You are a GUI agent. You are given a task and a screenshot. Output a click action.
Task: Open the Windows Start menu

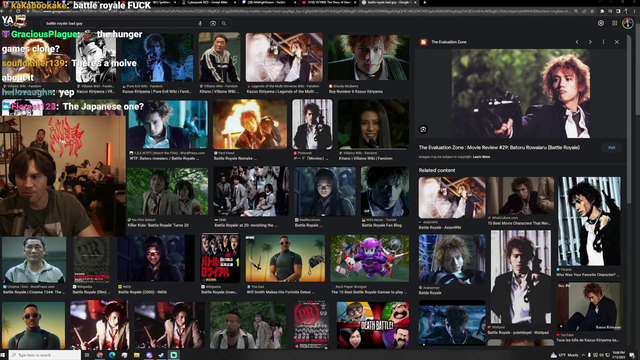pos(4,355)
